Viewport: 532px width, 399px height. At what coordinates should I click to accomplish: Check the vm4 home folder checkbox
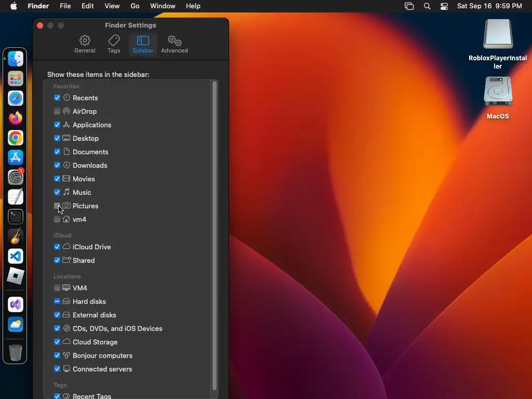coord(57,219)
